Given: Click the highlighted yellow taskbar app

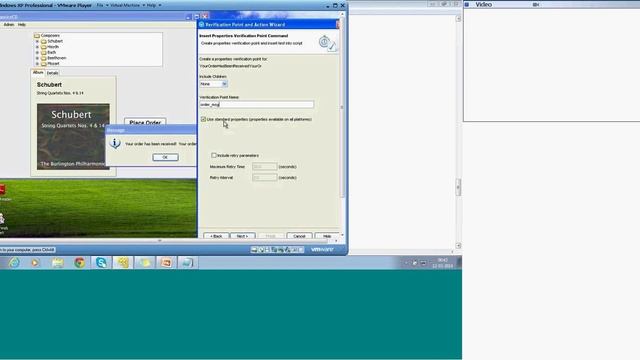Looking at the screenshot, I should [x=123, y=262].
